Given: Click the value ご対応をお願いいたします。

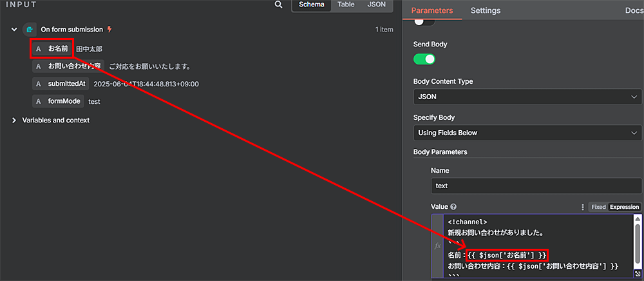Looking at the screenshot, I should point(149,66).
